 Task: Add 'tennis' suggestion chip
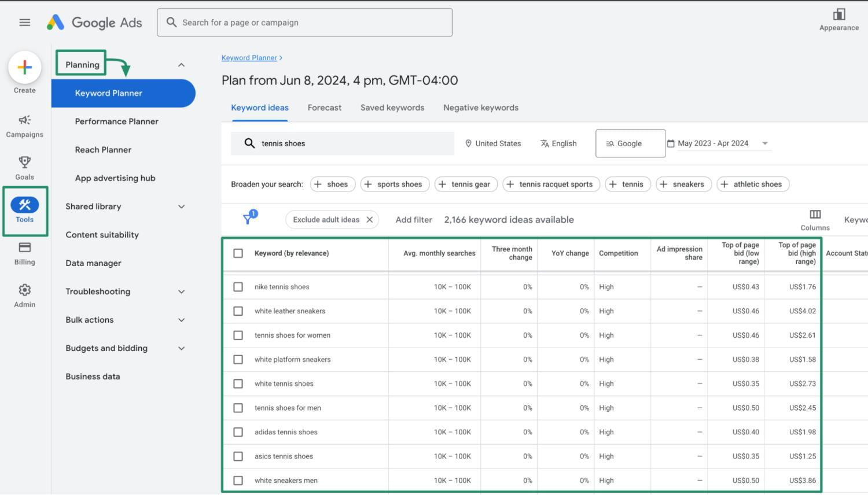628,184
